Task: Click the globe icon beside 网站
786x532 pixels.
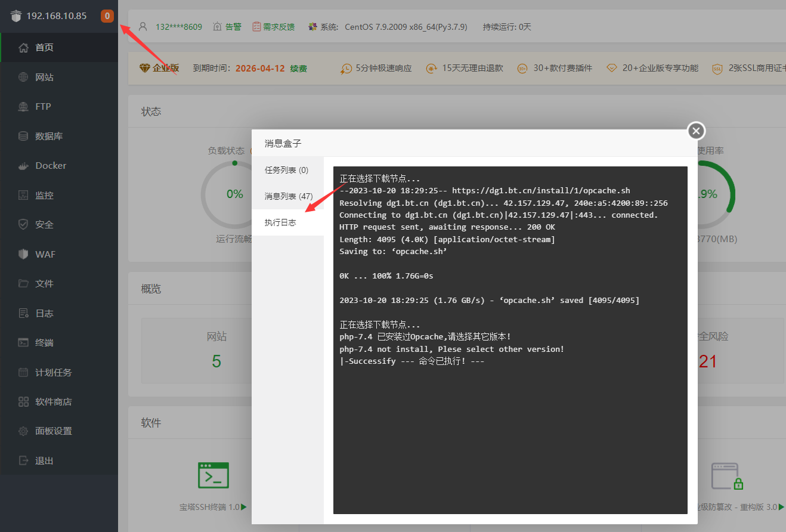Action: coord(23,77)
